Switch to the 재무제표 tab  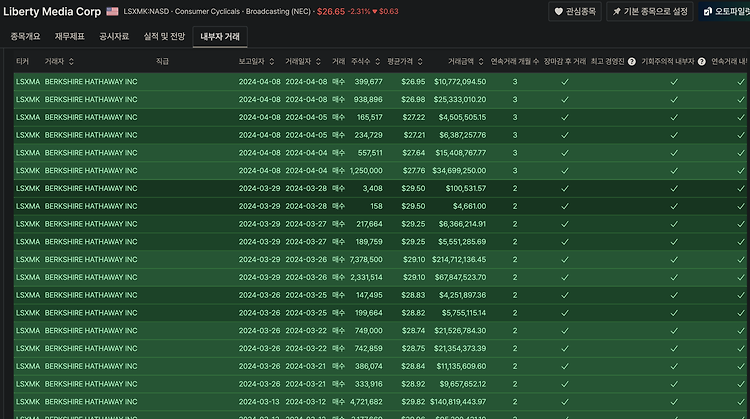pyautogui.click(x=69, y=36)
